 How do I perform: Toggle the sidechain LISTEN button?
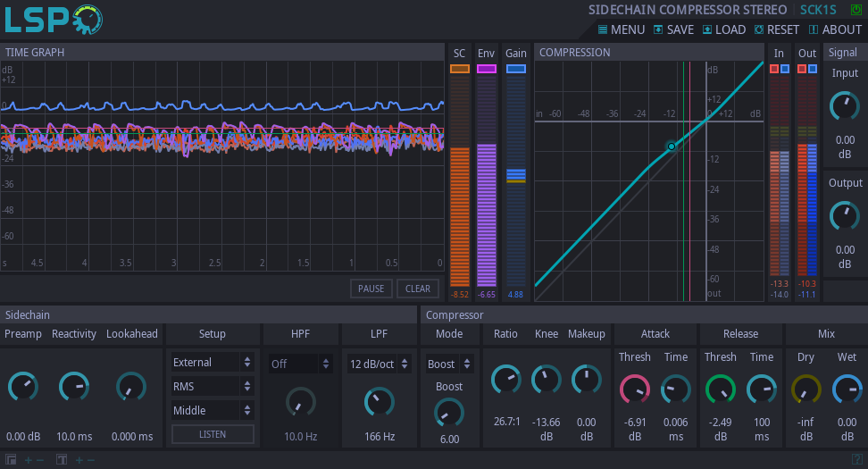pyautogui.click(x=213, y=434)
